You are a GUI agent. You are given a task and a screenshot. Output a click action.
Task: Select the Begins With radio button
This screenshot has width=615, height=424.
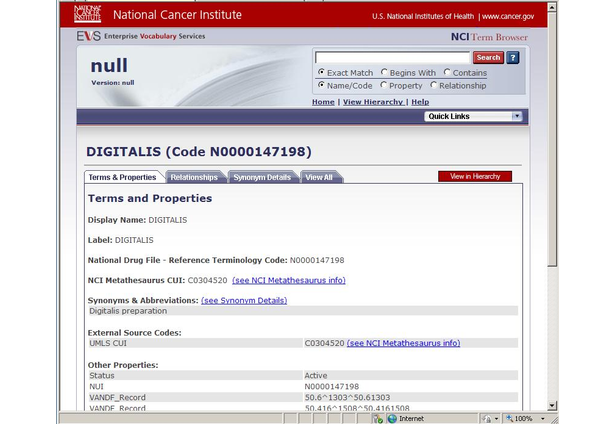tap(384, 72)
